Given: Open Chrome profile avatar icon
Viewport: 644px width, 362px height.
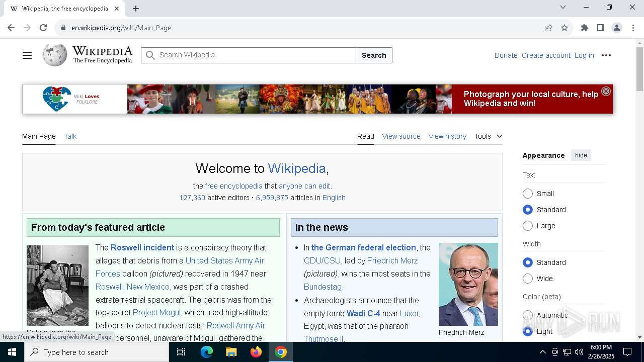Looking at the screenshot, I should (x=617, y=28).
